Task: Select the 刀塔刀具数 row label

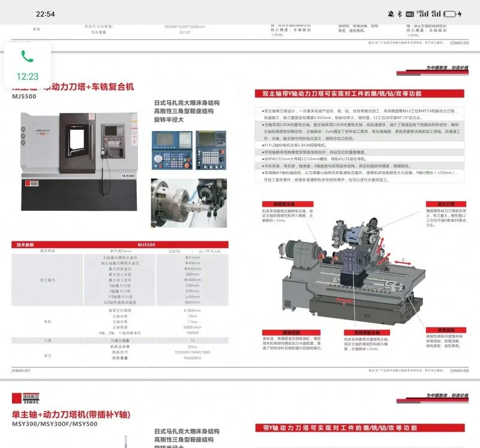Action: (x=120, y=341)
